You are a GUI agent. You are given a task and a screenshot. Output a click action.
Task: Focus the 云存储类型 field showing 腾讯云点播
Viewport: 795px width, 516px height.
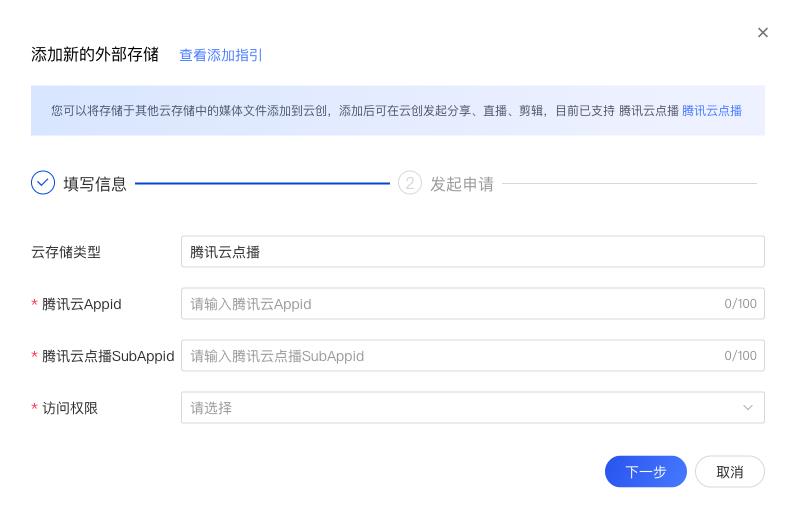pos(473,251)
